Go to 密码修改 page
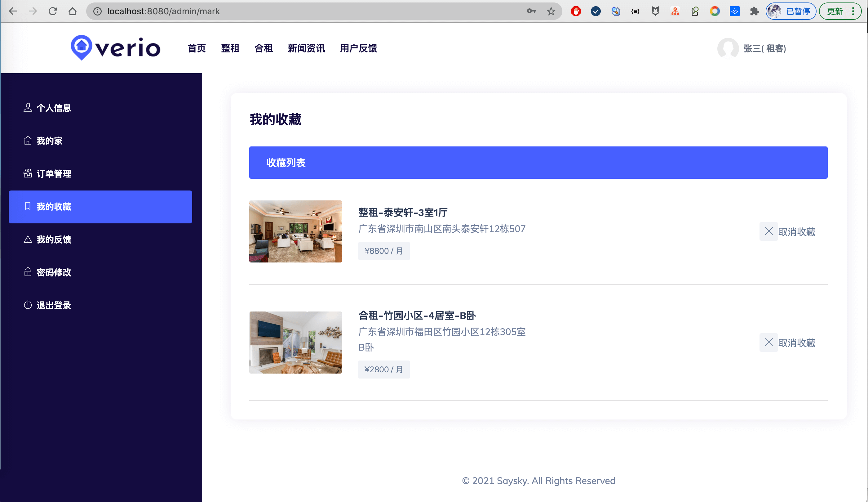The image size is (868, 502). tap(54, 272)
